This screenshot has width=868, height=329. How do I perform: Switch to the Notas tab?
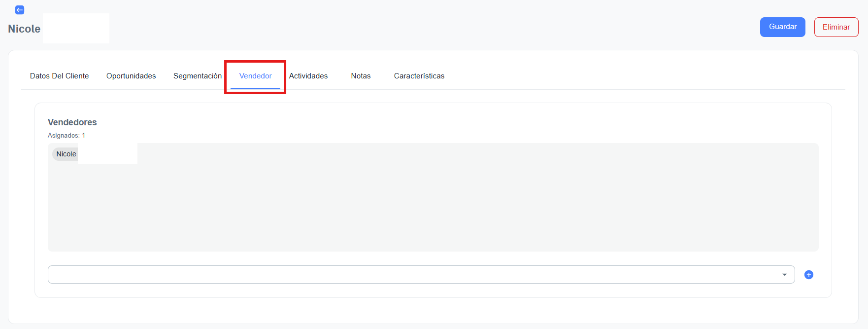361,76
